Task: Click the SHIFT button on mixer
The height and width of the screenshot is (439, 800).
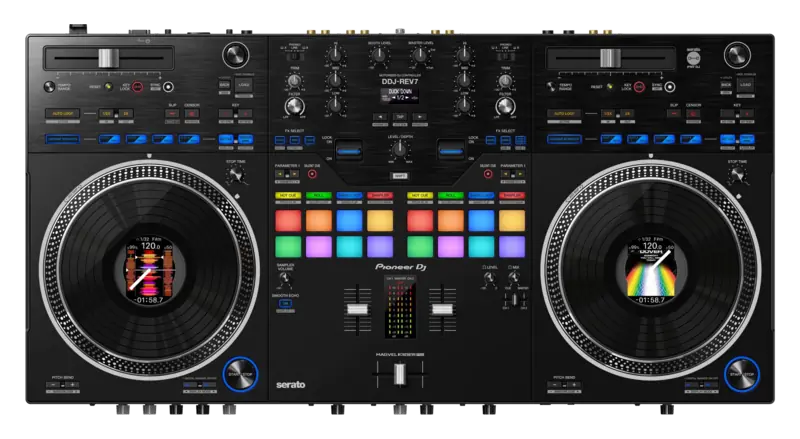Action: click(x=400, y=176)
